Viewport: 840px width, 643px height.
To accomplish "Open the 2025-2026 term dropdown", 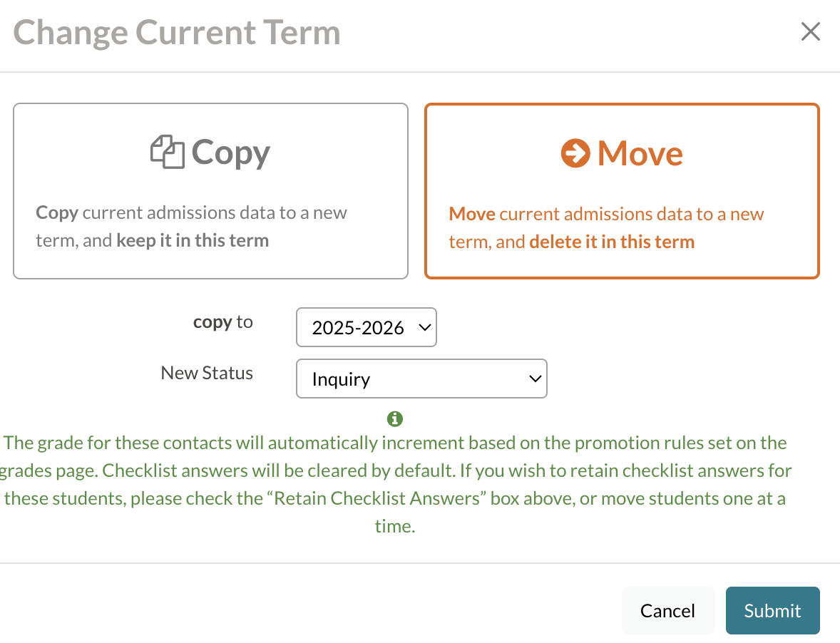I will click(x=366, y=328).
